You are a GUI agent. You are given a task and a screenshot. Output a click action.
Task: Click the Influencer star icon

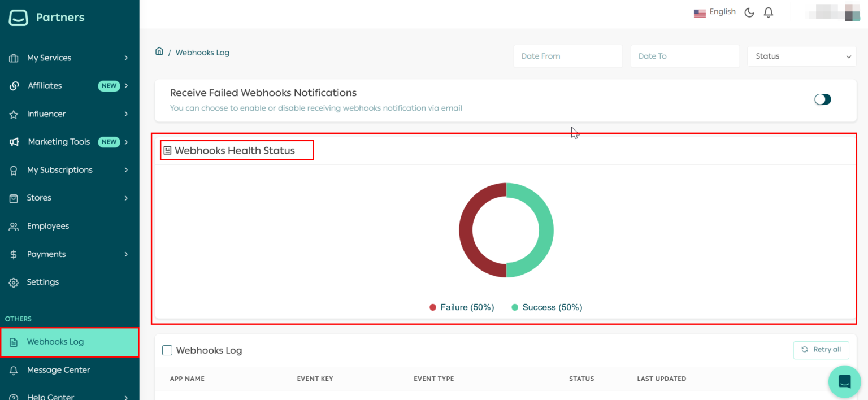(x=14, y=114)
